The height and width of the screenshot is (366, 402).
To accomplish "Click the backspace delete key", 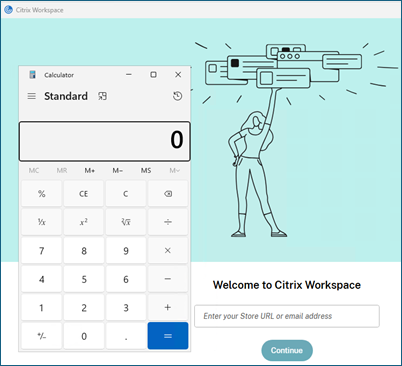I will click(168, 194).
